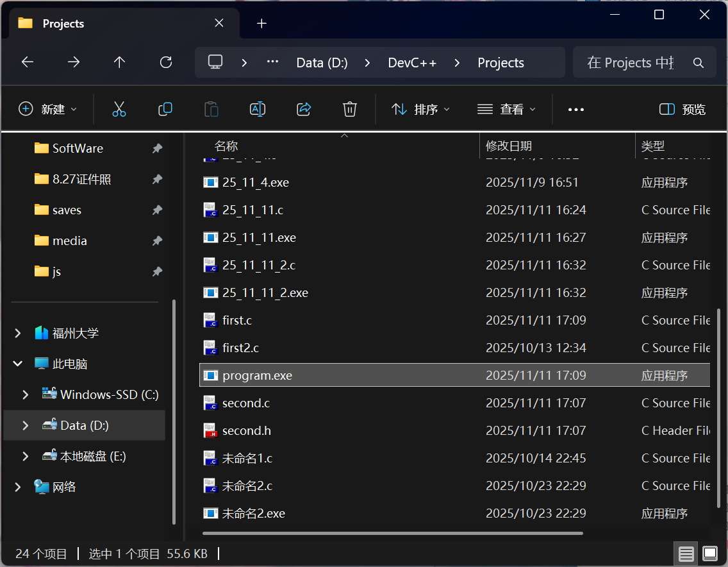
Task: Expand the 本地磁盘 (E:) node
Action: [26, 457]
